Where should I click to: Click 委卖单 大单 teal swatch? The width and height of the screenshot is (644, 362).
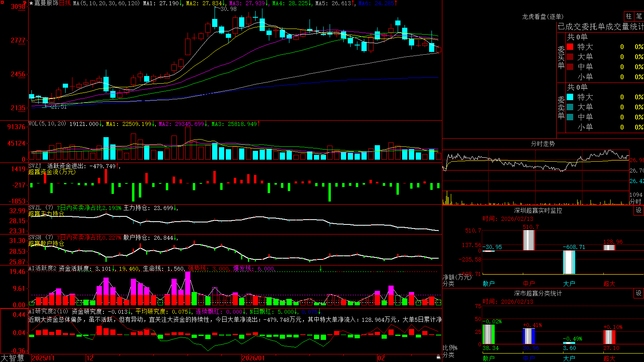[x=570, y=107]
